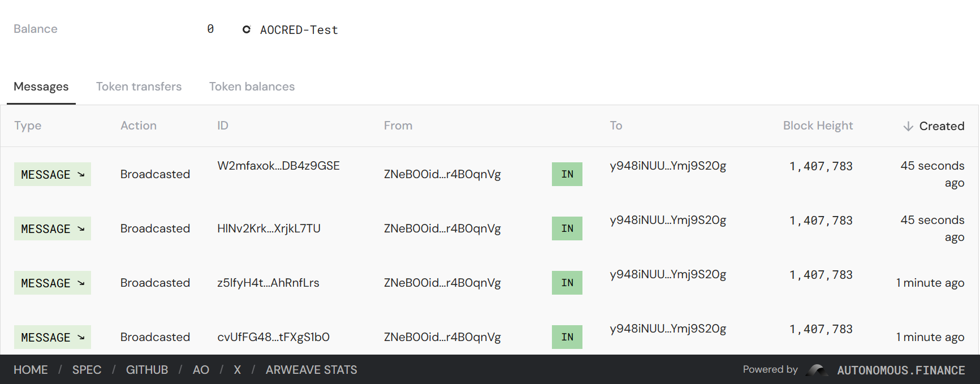980x384 pixels.
Task: Click the Autonomous Finance logo icon
Action: pyautogui.click(x=817, y=370)
